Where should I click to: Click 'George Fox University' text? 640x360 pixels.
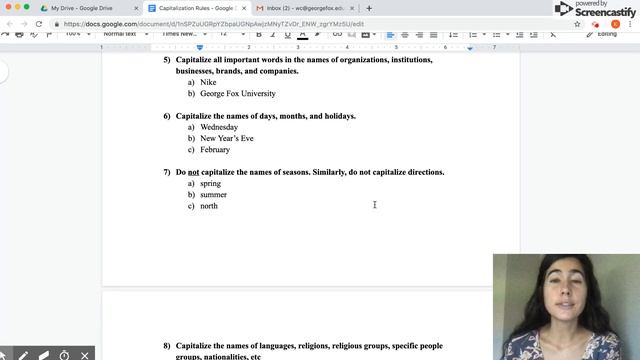coord(238,93)
